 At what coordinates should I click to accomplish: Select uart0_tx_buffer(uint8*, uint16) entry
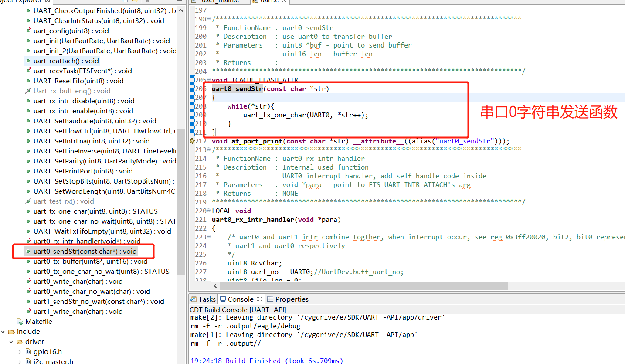(x=91, y=262)
